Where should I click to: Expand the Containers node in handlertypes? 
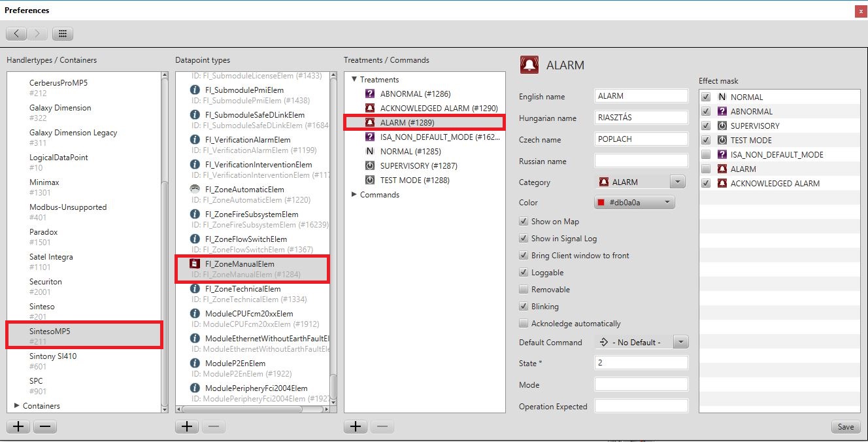(16, 406)
